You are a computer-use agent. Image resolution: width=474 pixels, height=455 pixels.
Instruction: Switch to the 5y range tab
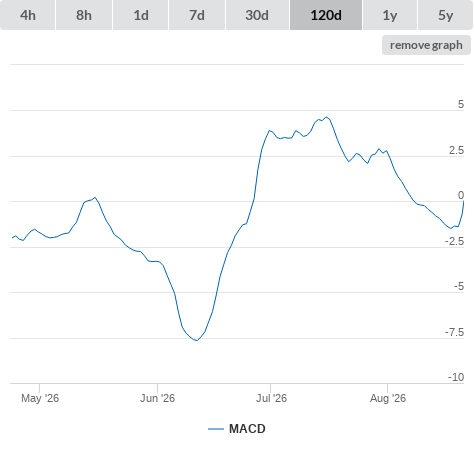pyautogui.click(x=445, y=15)
